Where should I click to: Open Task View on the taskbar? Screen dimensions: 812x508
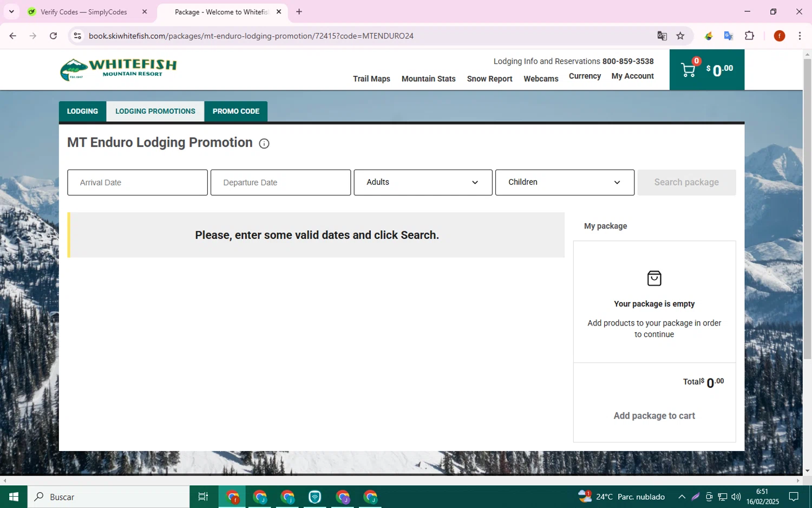click(203, 497)
